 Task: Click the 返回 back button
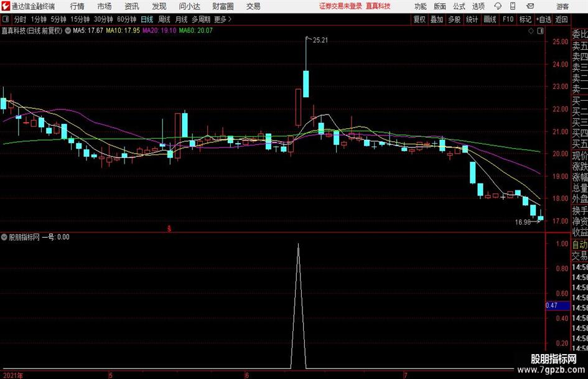click(x=561, y=19)
